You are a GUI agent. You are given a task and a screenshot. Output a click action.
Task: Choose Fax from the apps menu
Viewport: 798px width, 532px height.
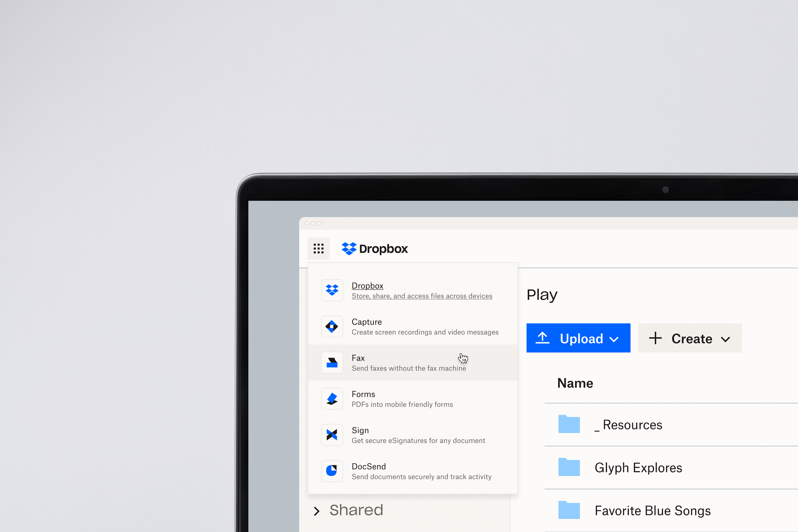(x=413, y=363)
